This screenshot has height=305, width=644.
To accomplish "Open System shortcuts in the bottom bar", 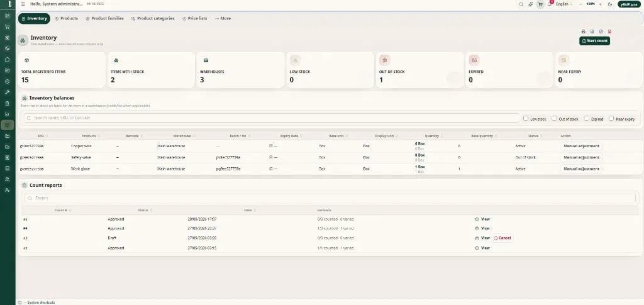I will point(37,302).
